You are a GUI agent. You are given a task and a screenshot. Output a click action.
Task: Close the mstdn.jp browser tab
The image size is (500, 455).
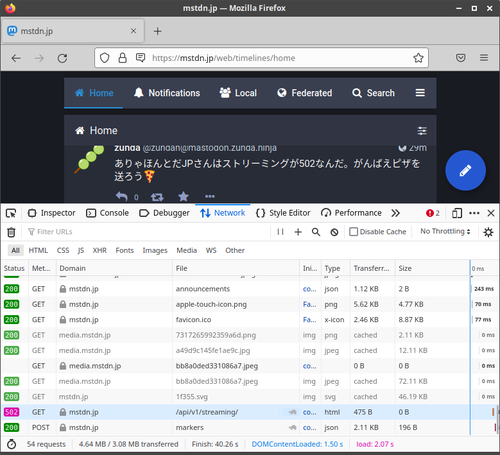point(133,31)
